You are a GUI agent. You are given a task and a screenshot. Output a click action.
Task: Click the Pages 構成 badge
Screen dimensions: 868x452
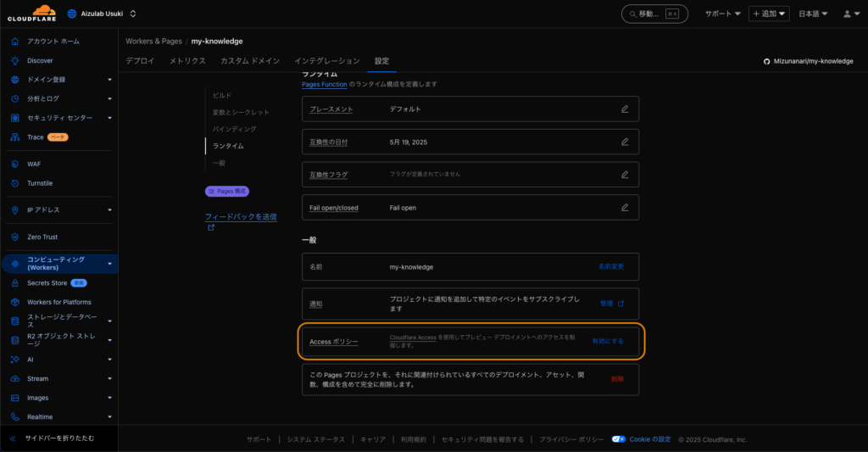tap(227, 191)
